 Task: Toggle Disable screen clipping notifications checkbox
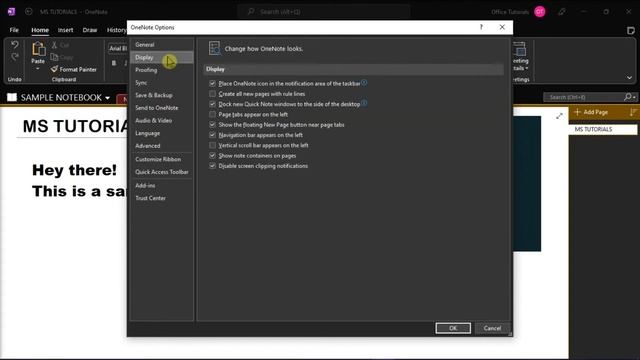tap(212, 166)
